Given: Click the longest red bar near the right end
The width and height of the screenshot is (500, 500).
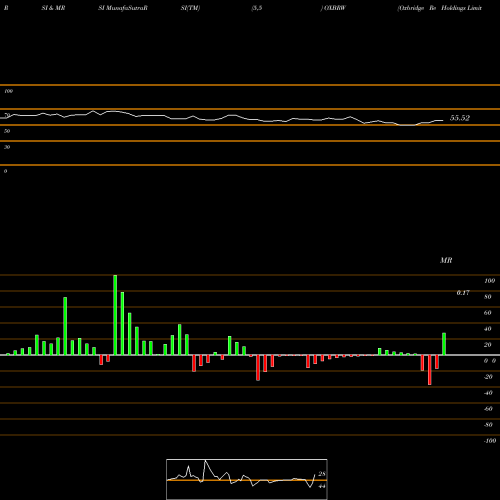Looking at the screenshot, I should click(x=430, y=370).
